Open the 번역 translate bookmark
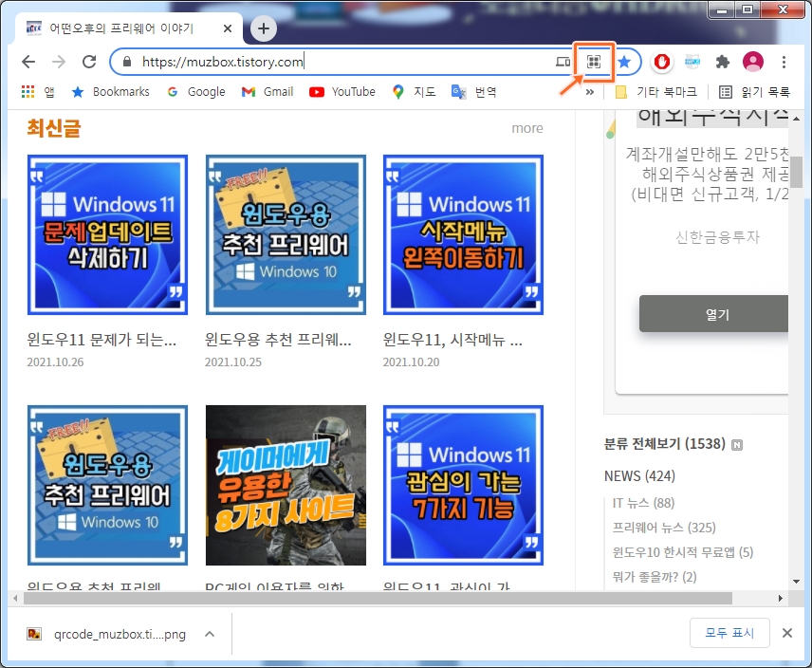The image size is (812, 668). pos(474,92)
